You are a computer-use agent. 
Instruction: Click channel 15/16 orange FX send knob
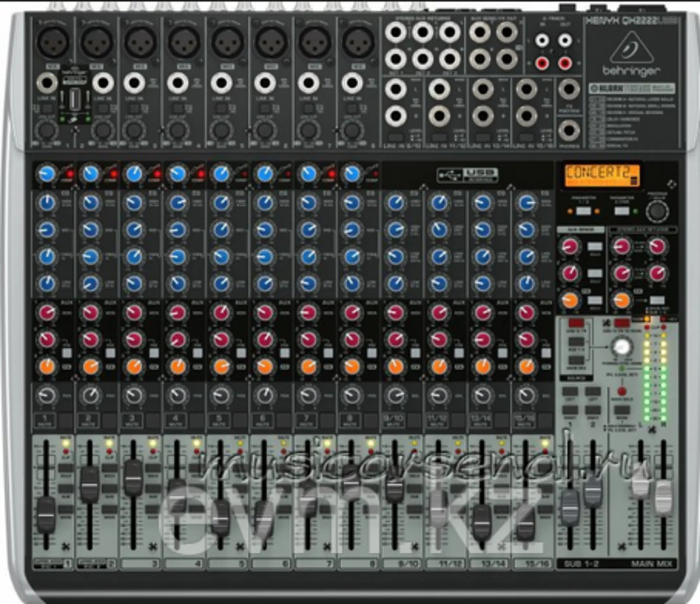[526, 367]
